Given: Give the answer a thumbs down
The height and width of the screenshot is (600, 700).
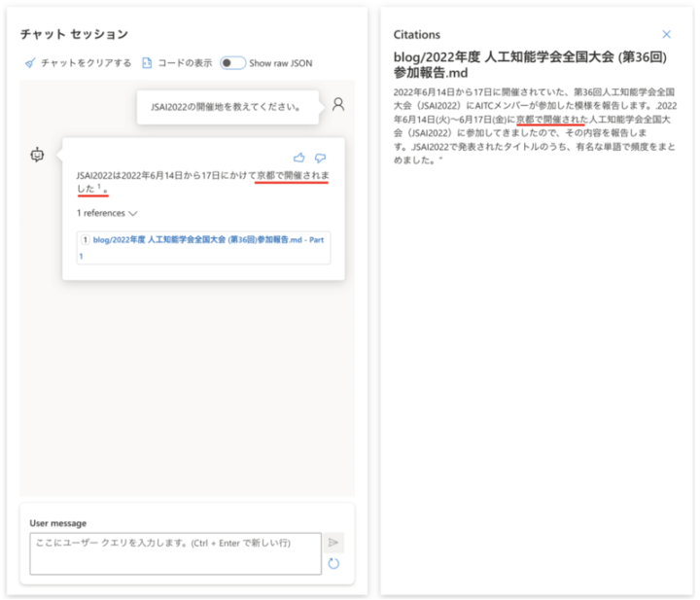Looking at the screenshot, I should [320, 158].
